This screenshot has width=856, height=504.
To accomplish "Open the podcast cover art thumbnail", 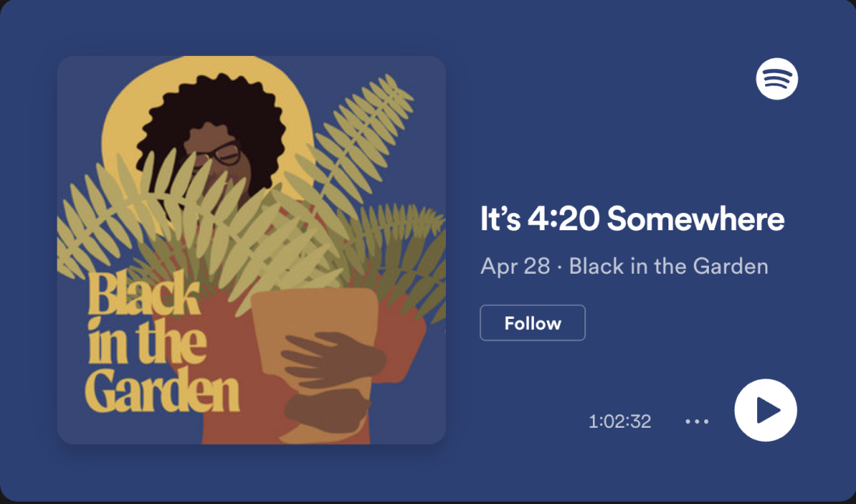I will click(251, 250).
